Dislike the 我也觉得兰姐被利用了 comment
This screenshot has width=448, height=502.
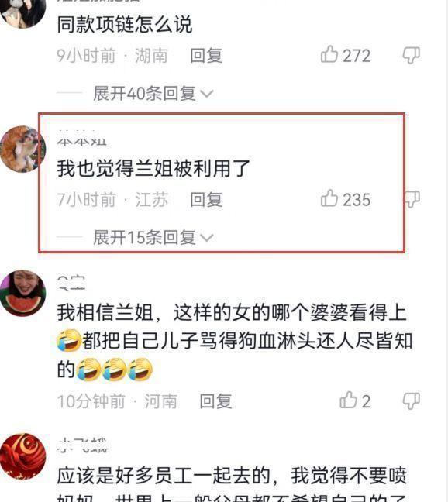[412, 199]
